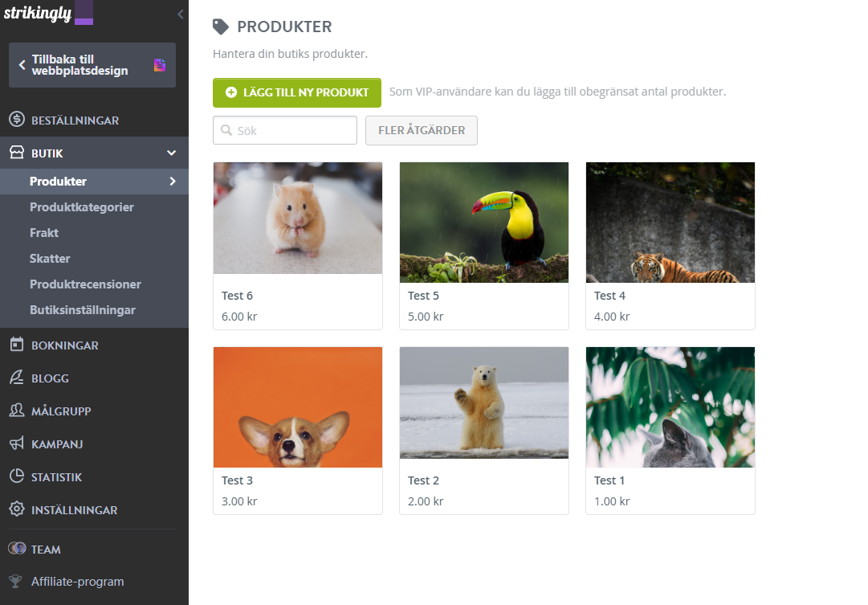Click the Blogg pen icon
The height and width of the screenshot is (605, 868).
tap(17, 378)
